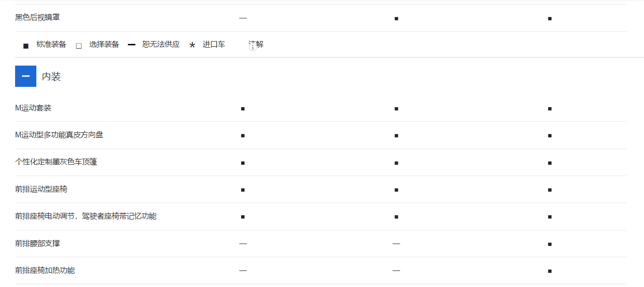
Task: Click the dash marker on 黑色后视镜罩 row
Action: point(243,18)
